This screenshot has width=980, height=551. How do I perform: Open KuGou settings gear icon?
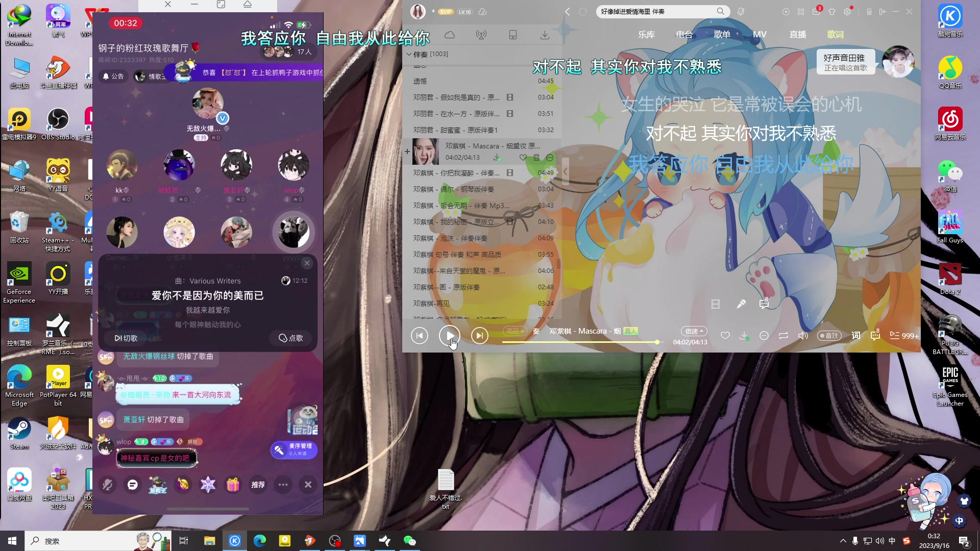click(848, 11)
